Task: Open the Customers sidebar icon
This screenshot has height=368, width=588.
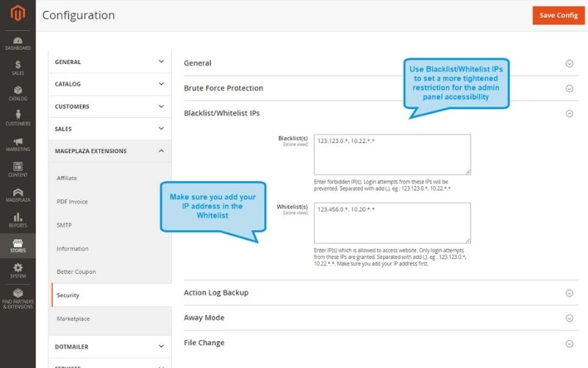Action: (18, 118)
